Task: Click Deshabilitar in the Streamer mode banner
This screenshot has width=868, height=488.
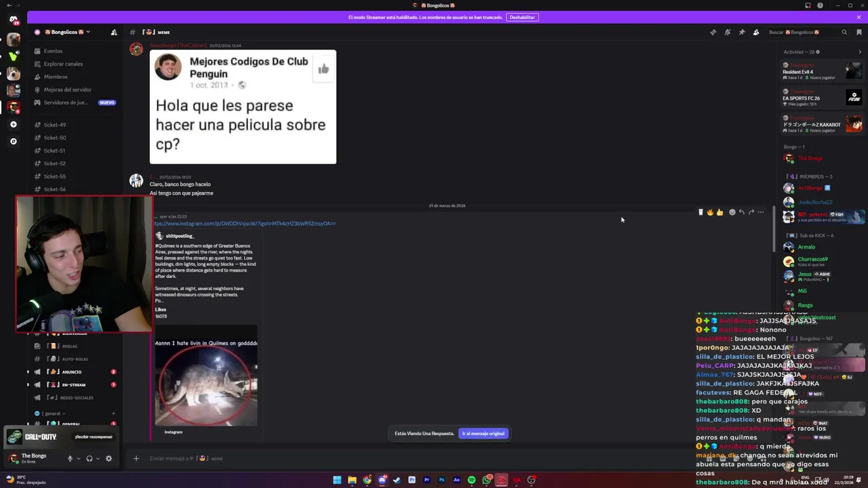Action: (x=522, y=17)
